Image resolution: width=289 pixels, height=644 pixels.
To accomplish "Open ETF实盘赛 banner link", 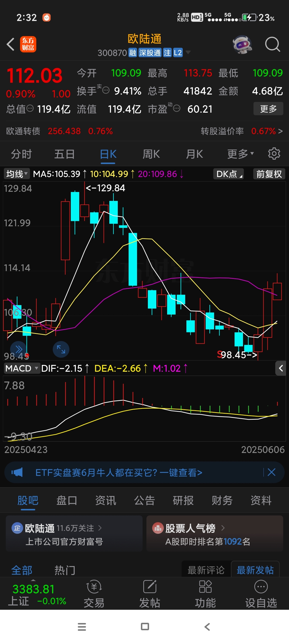I will 119,472.
